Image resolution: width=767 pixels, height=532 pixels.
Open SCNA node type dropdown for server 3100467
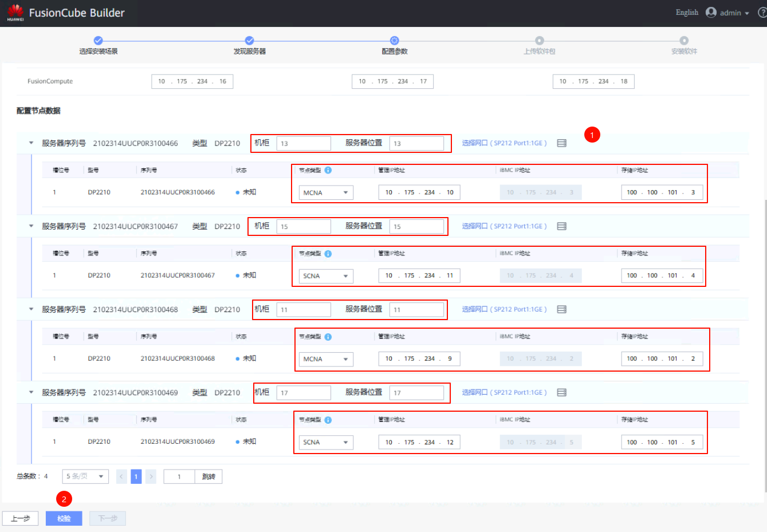(325, 276)
